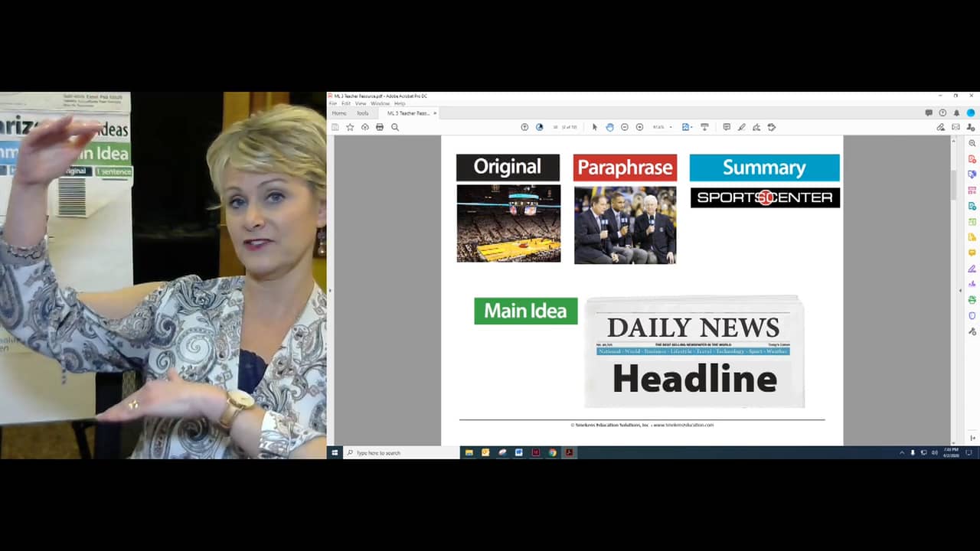
Task: Click the Help question mark icon
Action: coord(942,112)
